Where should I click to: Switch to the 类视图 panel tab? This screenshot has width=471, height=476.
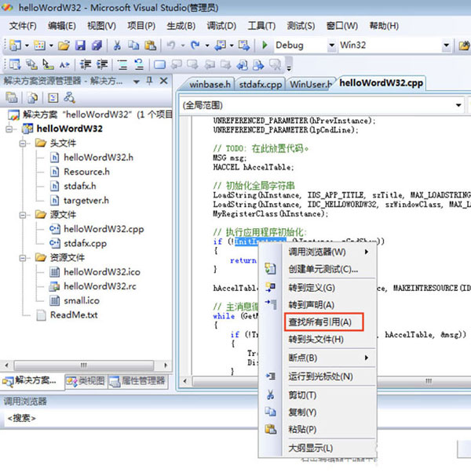coord(84,382)
